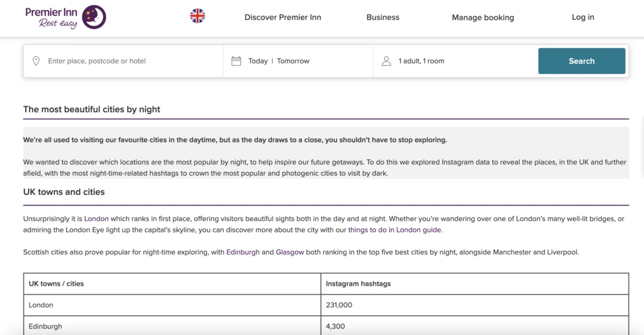The image size is (644, 335).
Task: Click the Premier Inn Rest easy logo
Action: tap(65, 18)
